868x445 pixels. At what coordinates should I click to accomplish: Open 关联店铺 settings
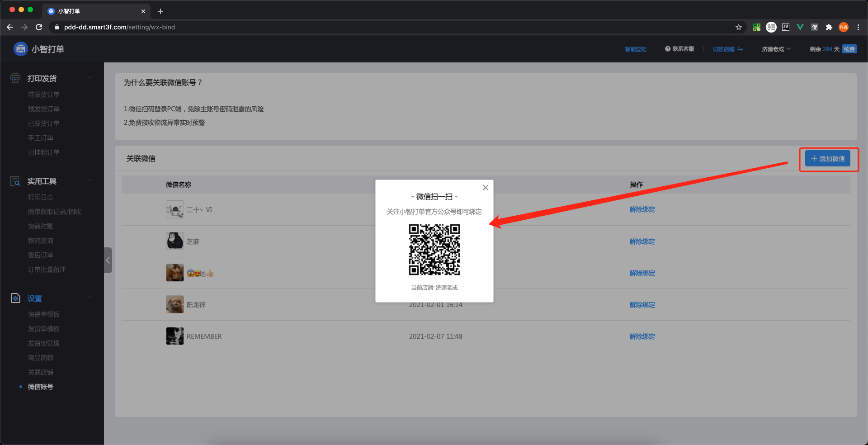(41, 372)
